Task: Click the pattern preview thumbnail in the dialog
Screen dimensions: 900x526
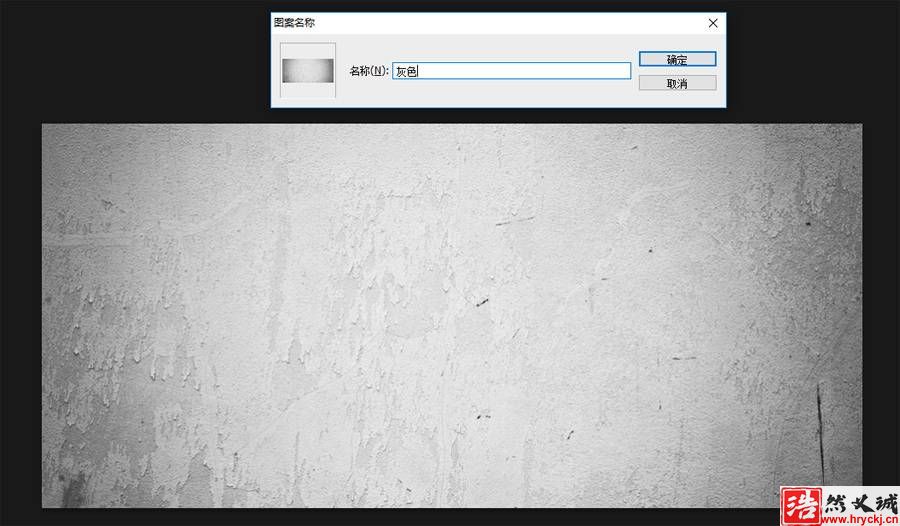Action: 308,70
